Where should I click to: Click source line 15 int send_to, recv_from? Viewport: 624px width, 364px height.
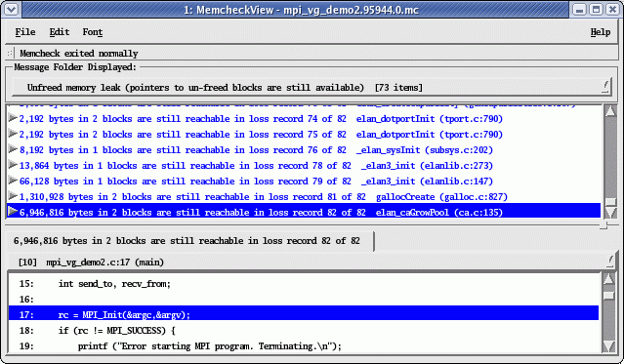304,284
